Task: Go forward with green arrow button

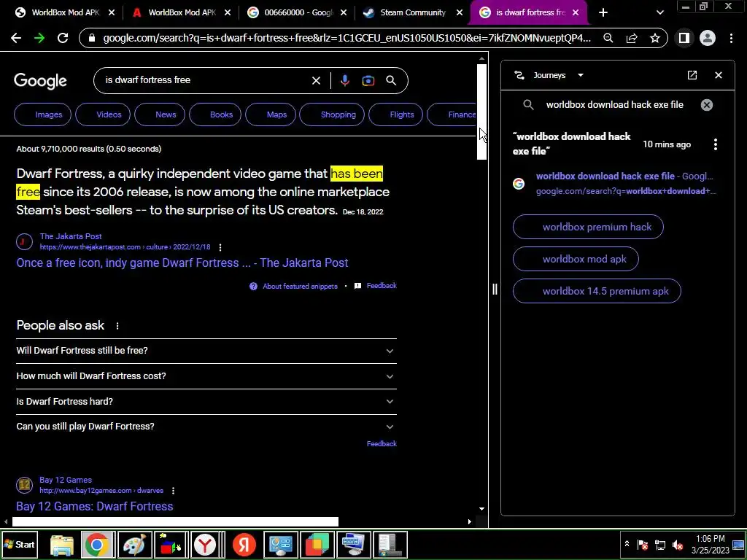Action: (39, 38)
